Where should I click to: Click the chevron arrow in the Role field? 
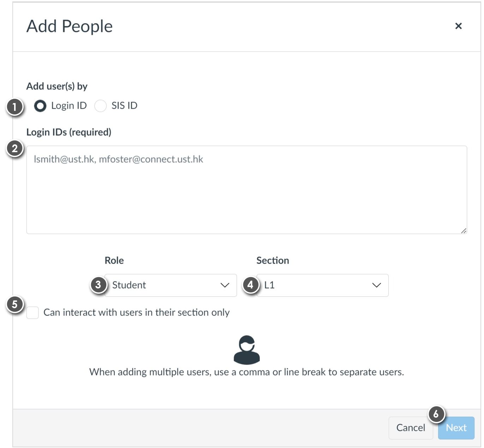click(x=225, y=285)
